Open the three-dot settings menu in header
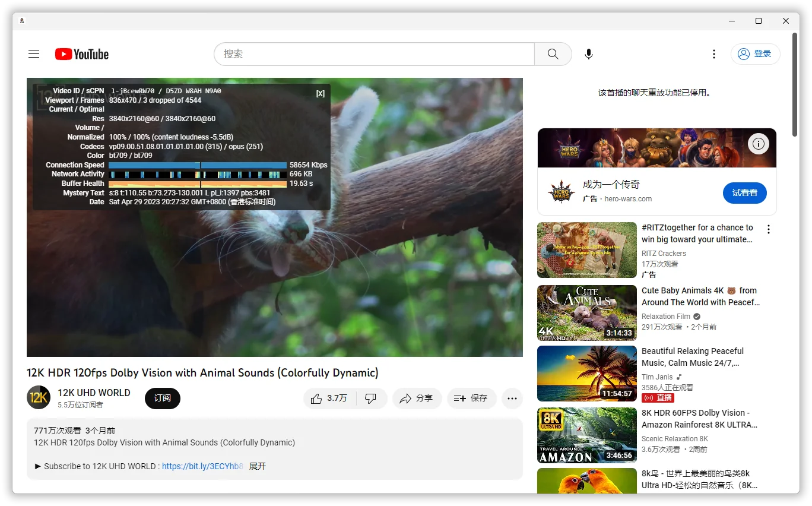 [x=714, y=54]
